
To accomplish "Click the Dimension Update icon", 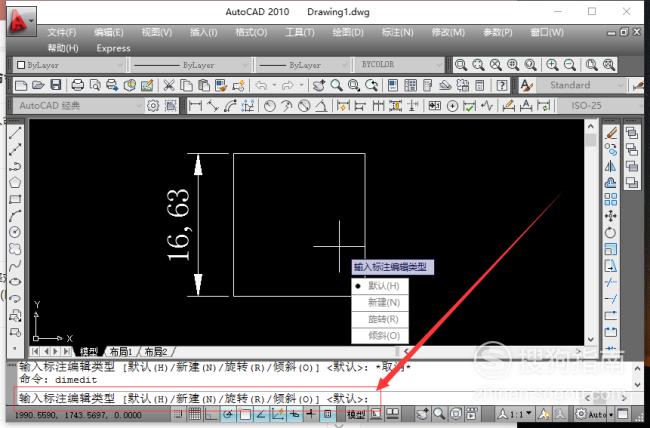I will [543, 106].
